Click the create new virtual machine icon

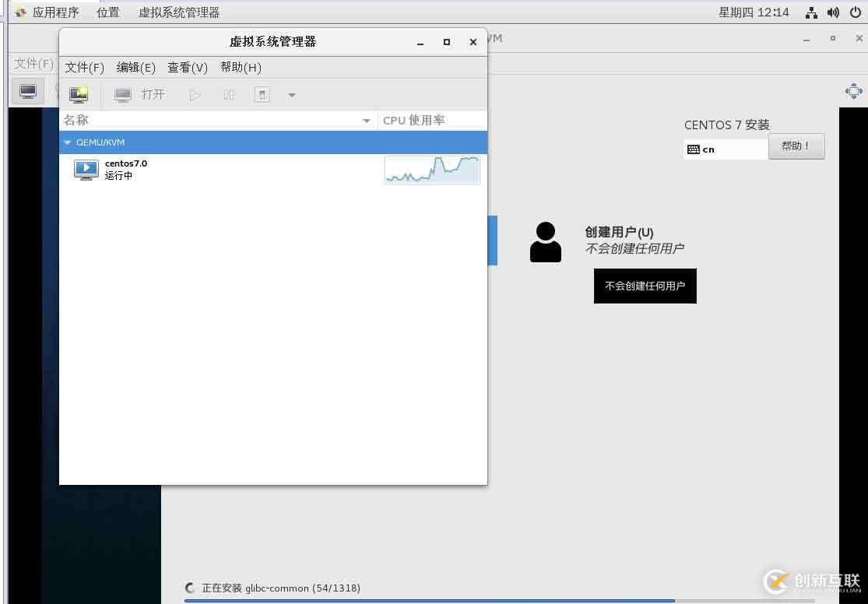79,95
